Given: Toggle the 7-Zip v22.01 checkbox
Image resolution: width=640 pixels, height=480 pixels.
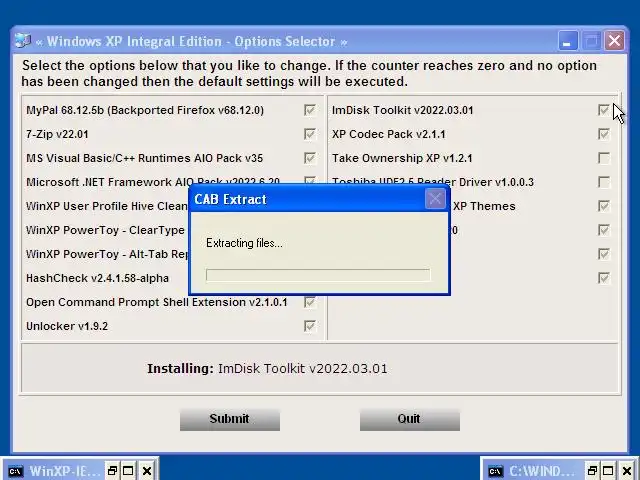Looking at the screenshot, I should tap(310, 134).
